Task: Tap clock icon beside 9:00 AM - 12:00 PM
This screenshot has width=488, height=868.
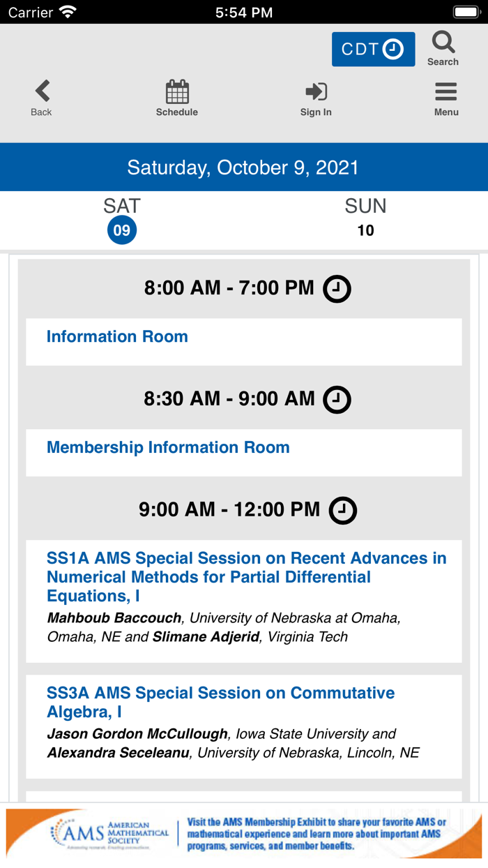Action: 342,511
